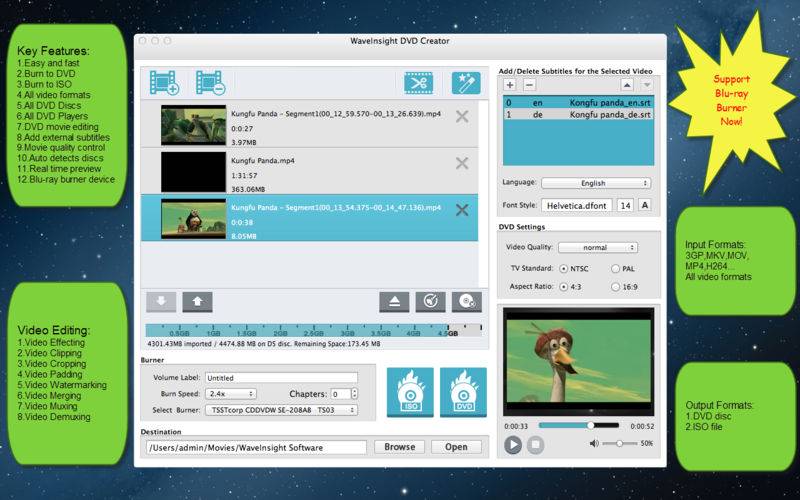Screen dimensions: 800x500
Task: Choose 16:9 aspect ratio
Action: (x=615, y=287)
